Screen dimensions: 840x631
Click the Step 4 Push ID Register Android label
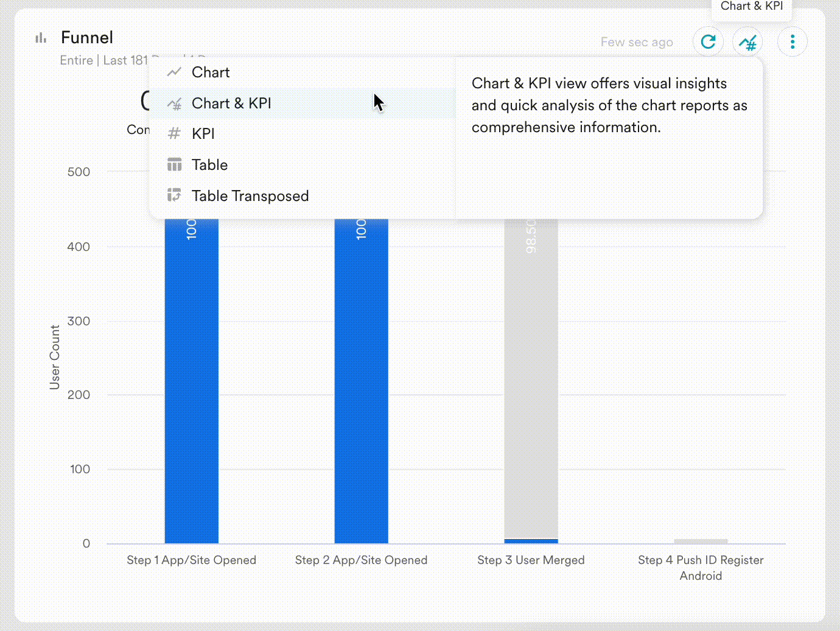coord(701,568)
